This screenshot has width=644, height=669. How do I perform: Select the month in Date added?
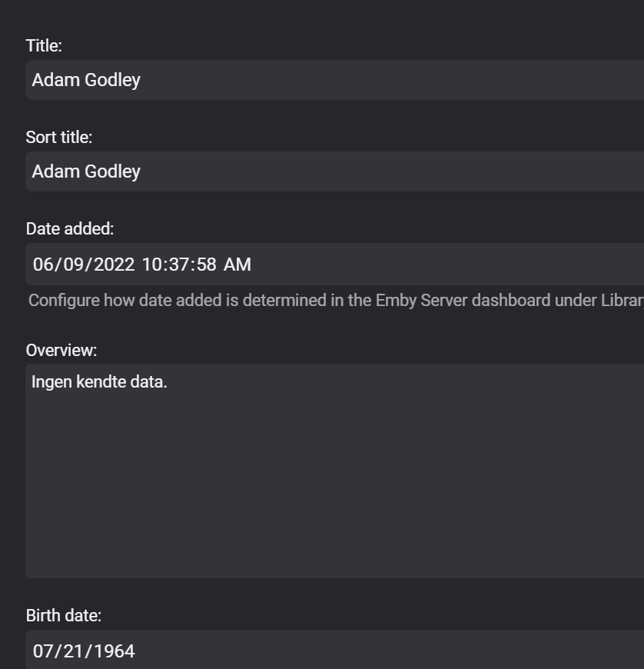42,265
